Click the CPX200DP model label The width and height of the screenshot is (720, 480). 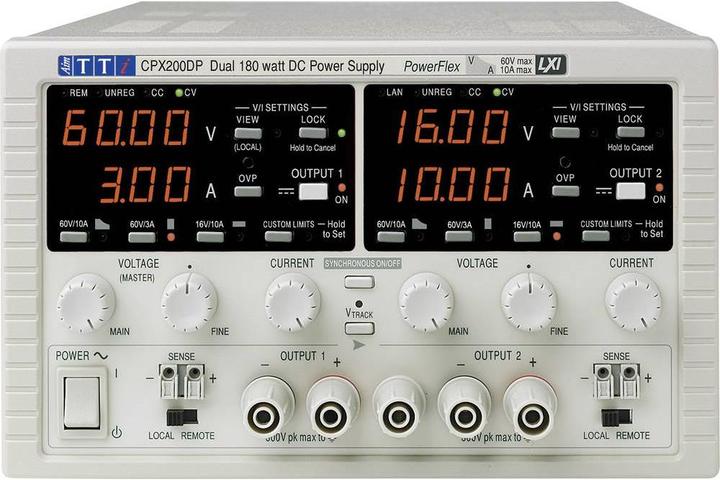pos(172,66)
